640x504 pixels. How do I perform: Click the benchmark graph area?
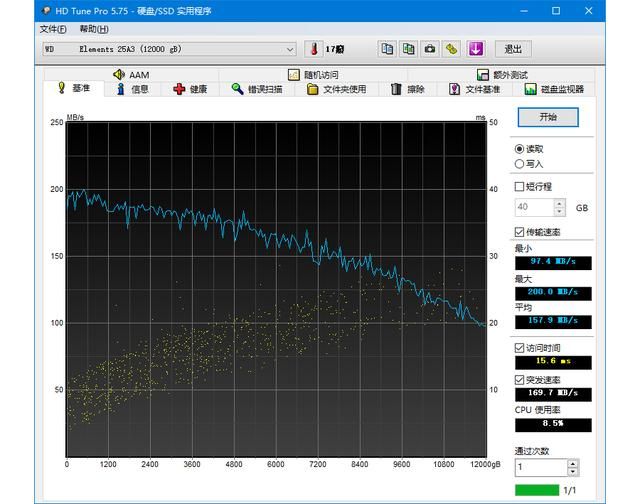(276, 289)
